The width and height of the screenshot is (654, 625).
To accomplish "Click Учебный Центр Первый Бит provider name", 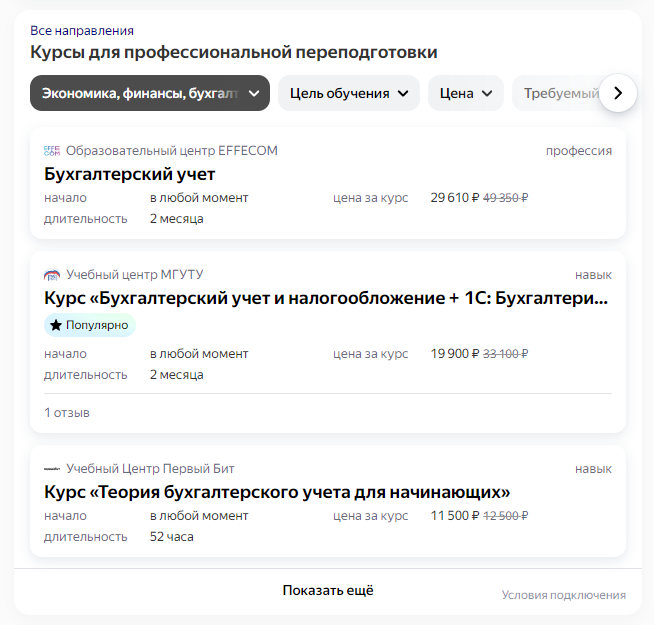I will click(150, 469).
